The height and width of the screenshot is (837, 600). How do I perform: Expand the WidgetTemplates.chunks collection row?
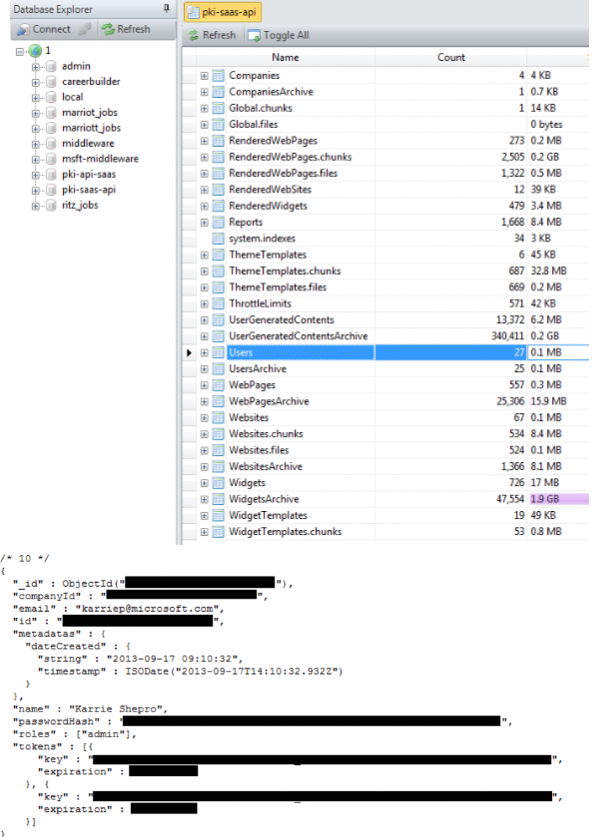204,532
